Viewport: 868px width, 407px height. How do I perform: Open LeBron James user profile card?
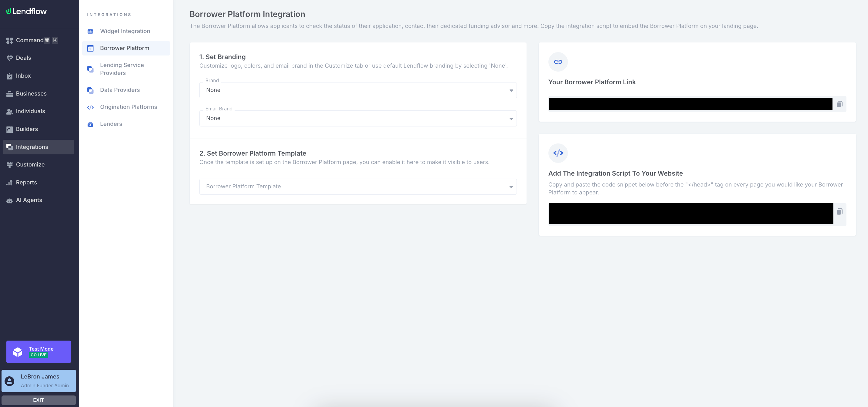[x=39, y=381]
